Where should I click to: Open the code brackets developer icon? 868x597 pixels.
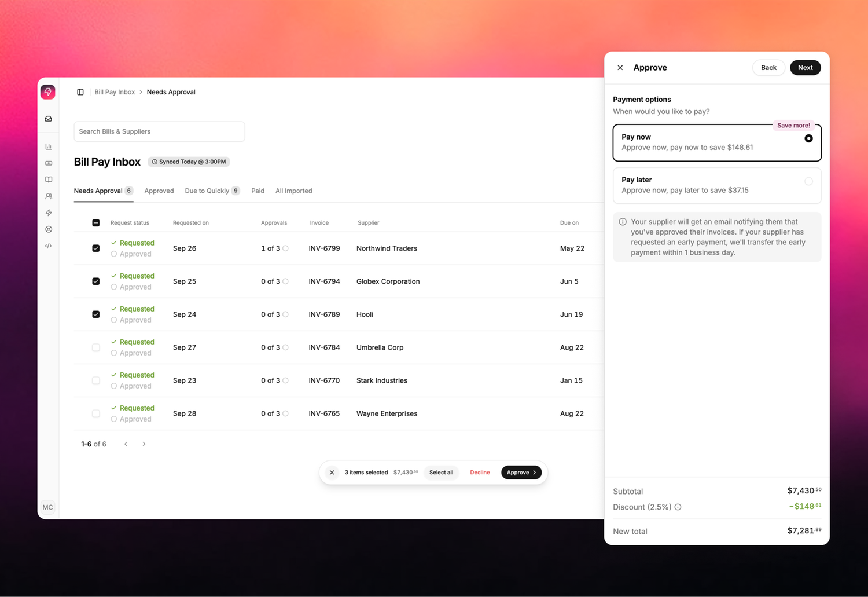[x=49, y=246]
